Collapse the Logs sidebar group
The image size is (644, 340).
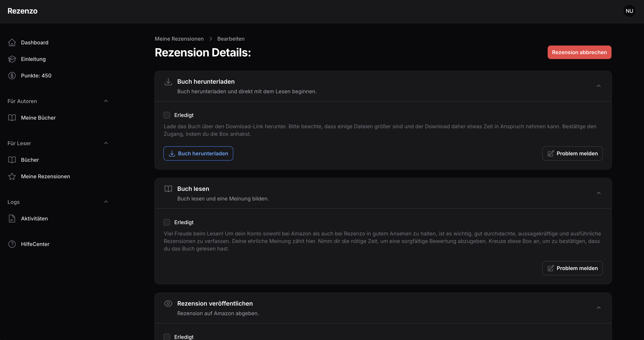(x=106, y=202)
